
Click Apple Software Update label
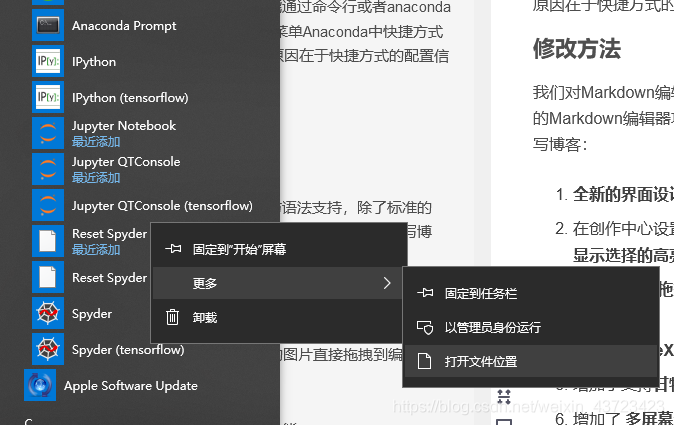(x=131, y=385)
